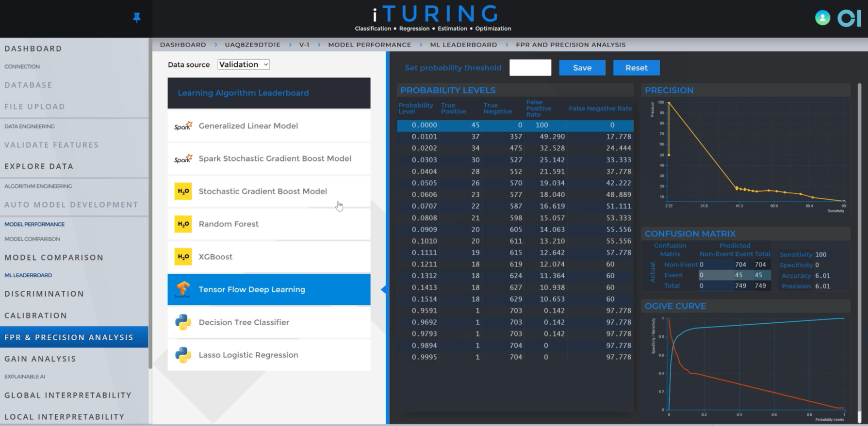Click Python icon beside Lasso Logistic Regression
This screenshot has height=426, width=868.
[x=183, y=355]
